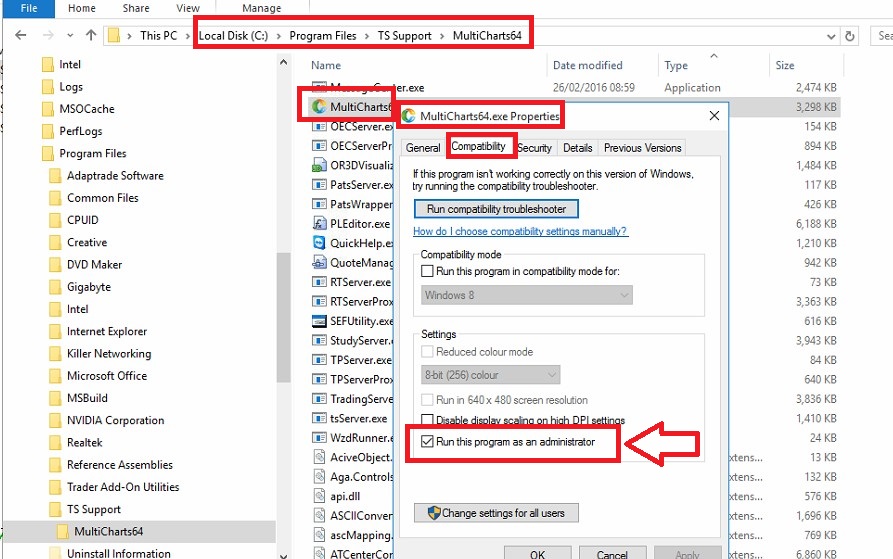Select the QuoteManager file icon
Image resolution: width=893 pixels, height=559 pixels.
pyautogui.click(x=319, y=262)
